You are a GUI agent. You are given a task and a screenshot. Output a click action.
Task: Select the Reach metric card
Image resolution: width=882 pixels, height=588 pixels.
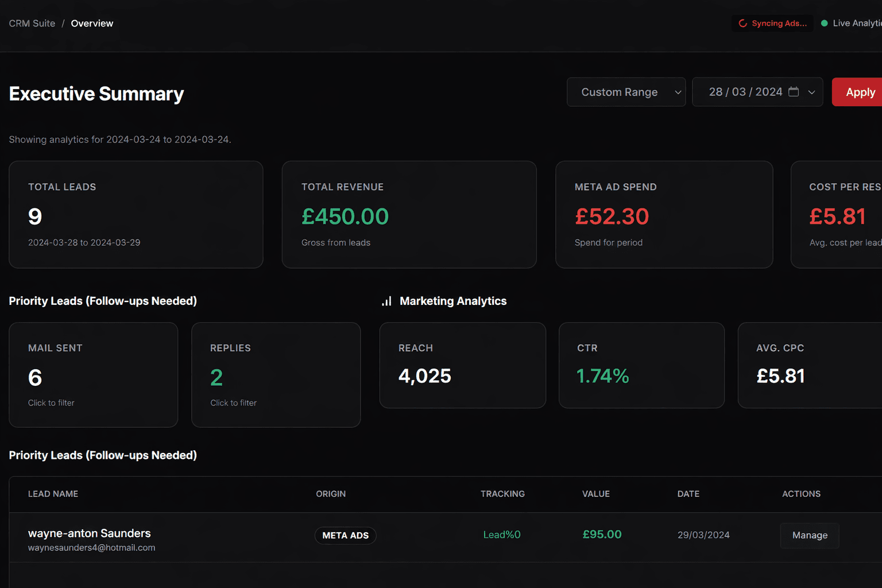462,365
